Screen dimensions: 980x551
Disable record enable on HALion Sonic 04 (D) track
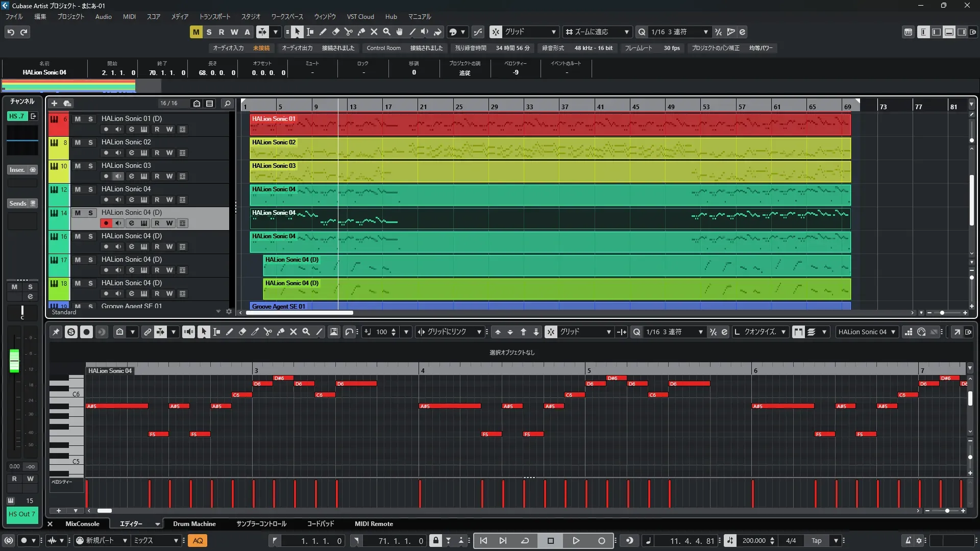(106, 223)
